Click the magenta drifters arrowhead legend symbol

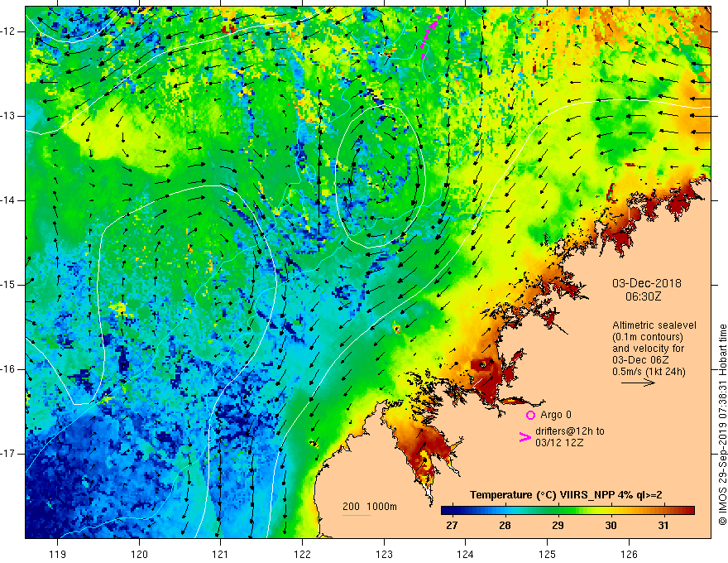pyautogui.click(x=524, y=437)
